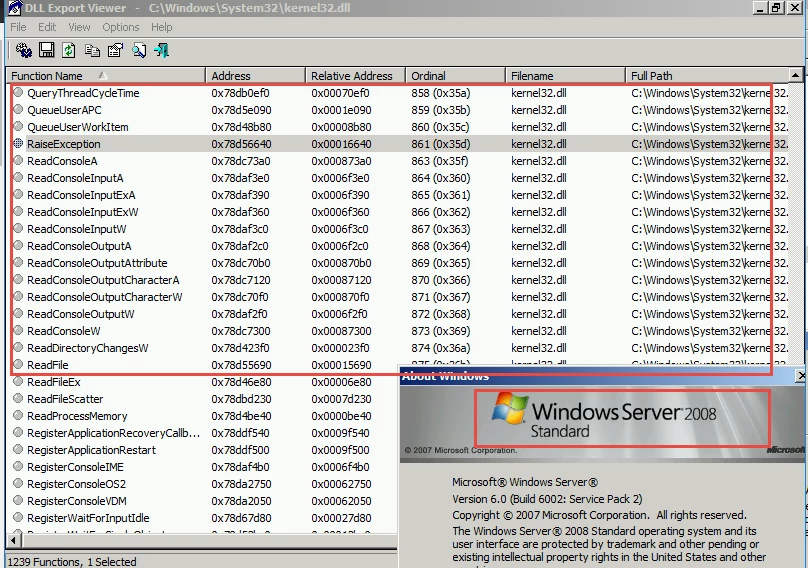Click the bullet icon beside ReadConsoleW
Viewport: 808px width, 568px height.
[x=19, y=330]
